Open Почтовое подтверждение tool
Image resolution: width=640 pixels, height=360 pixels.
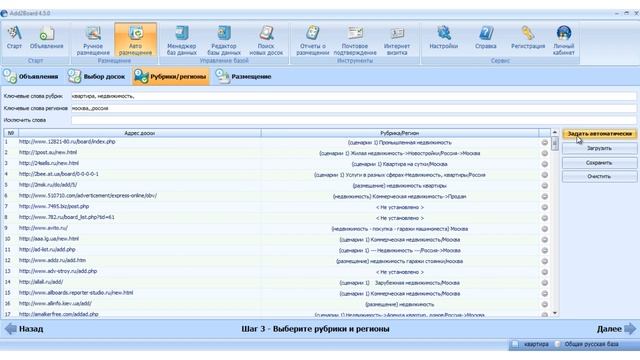coord(355,40)
